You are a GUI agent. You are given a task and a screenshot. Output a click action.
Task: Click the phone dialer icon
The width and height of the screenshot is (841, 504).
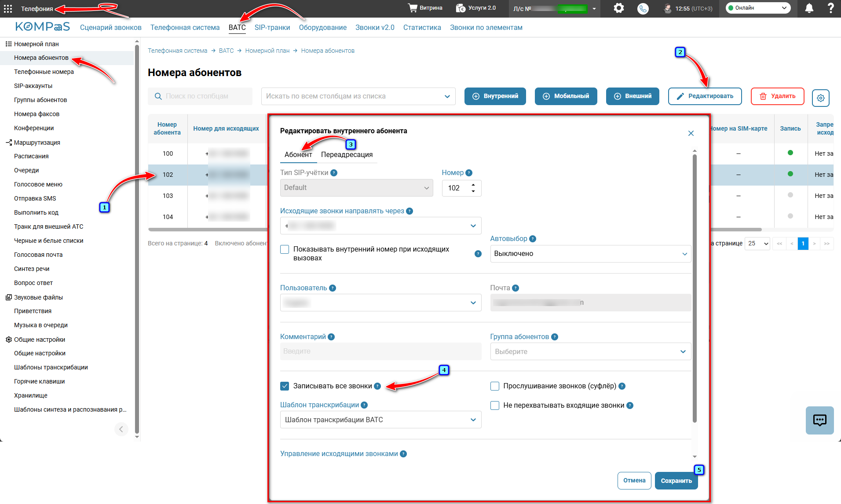[643, 8]
